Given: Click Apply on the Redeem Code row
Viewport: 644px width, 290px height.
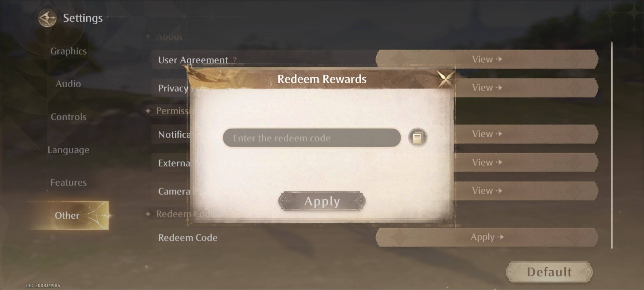Looking at the screenshot, I should [486, 237].
